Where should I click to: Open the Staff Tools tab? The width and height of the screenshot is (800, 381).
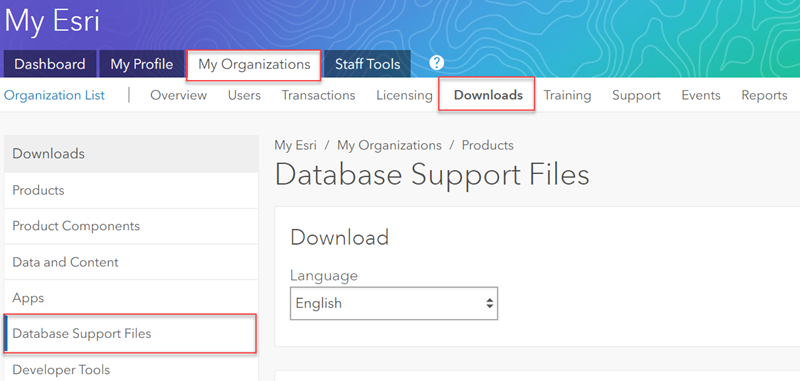(367, 64)
